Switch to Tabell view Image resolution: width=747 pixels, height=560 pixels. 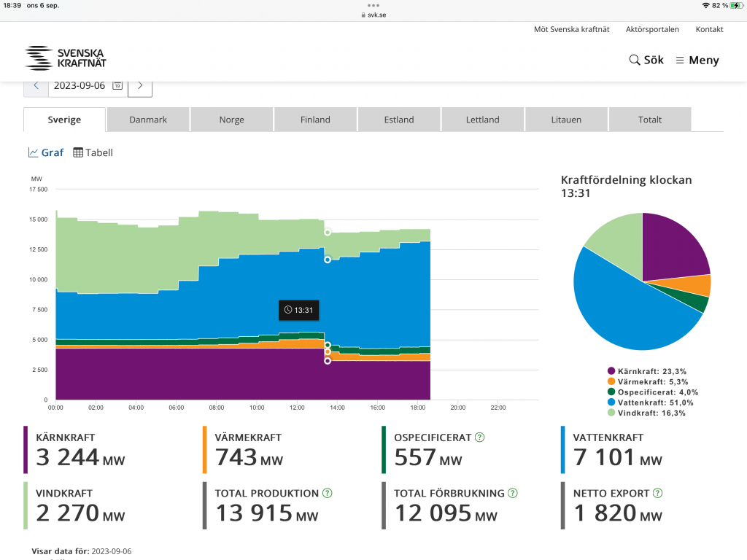pyautogui.click(x=93, y=152)
